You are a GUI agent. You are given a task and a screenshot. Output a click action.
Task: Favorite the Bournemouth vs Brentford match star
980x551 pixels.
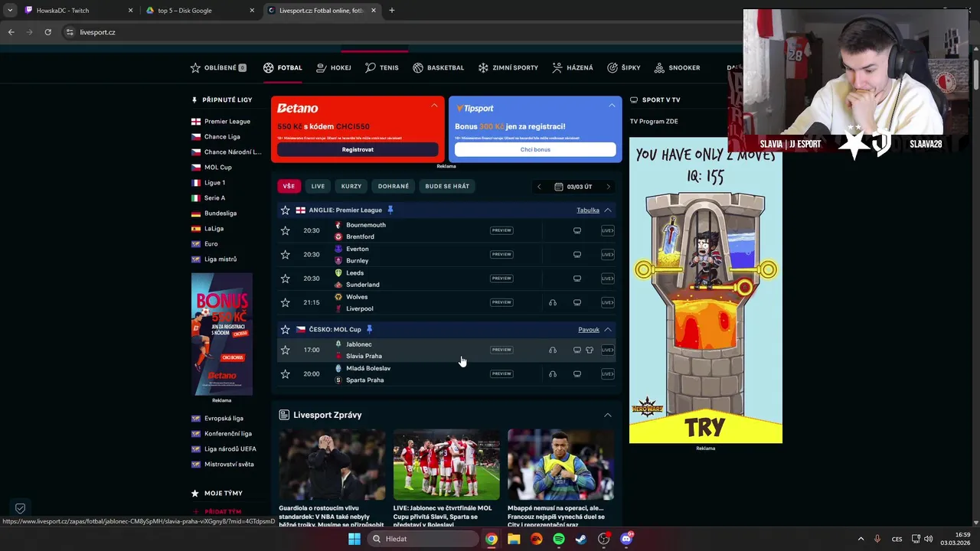pyautogui.click(x=285, y=230)
